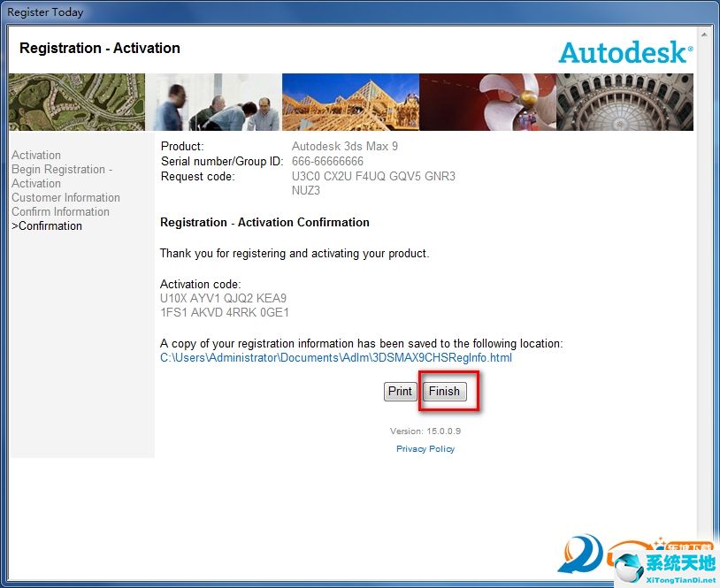The image size is (720, 588).
Task: Click the serial number 666-66666666
Action: [x=327, y=162]
